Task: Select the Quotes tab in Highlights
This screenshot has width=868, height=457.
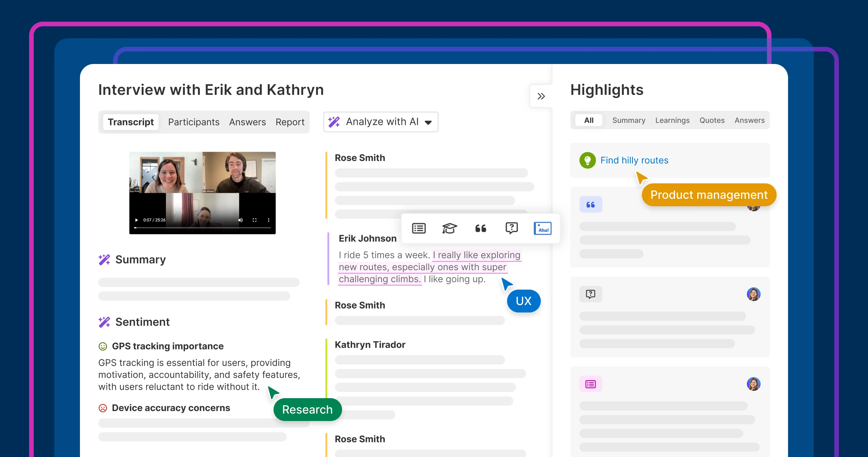Action: [x=712, y=120]
